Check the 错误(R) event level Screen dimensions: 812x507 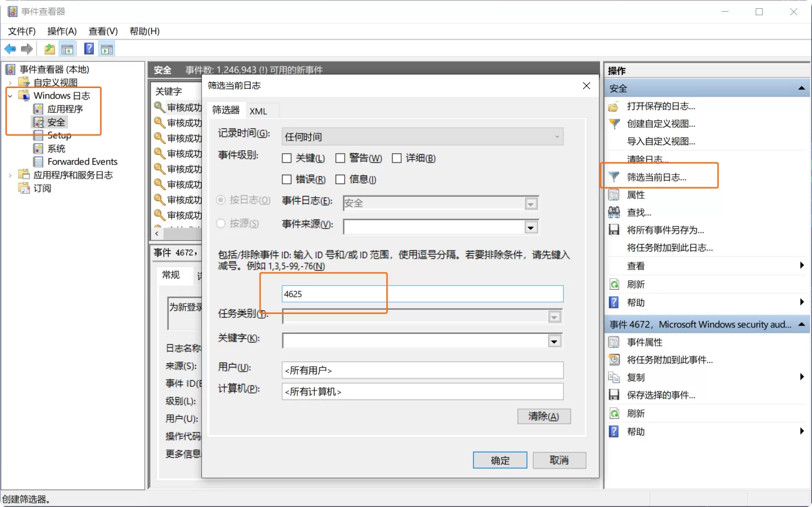tap(287, 179)
